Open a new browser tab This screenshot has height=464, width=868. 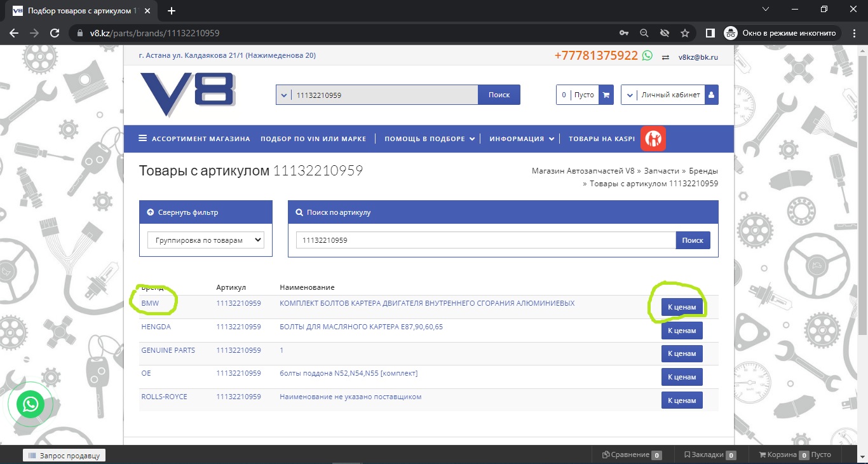pos(171,11)
